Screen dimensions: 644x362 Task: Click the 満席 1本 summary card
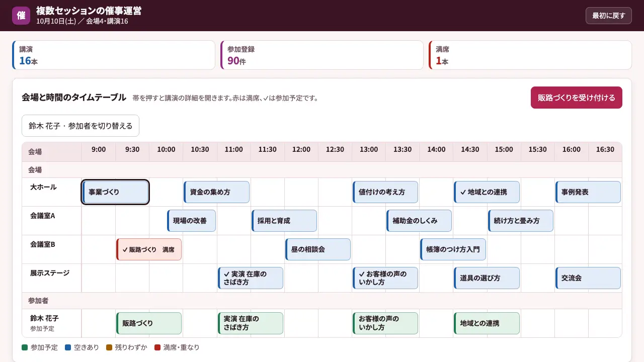point(530,55)
